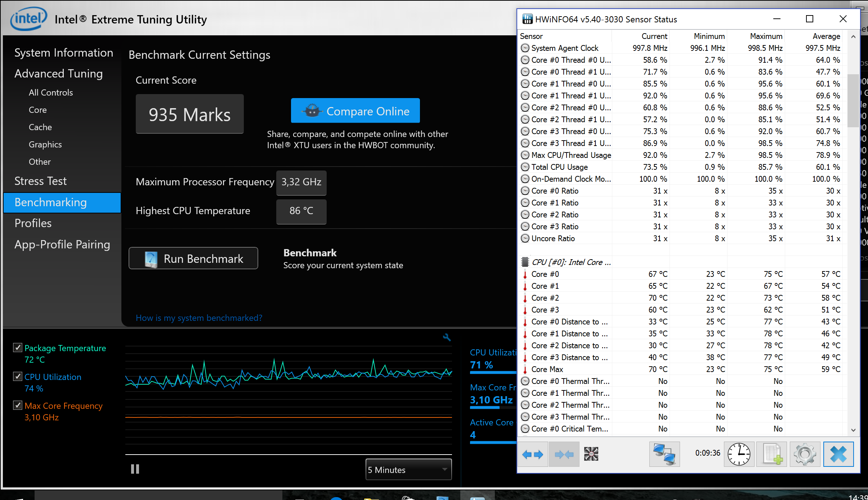Click the log file spreadsheet icon
The width and height of the screenshot is (868, 500).
click(771, 454)
